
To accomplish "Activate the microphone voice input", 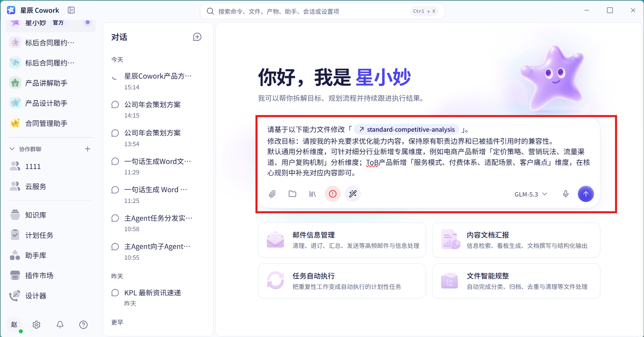I will (x=566, y=194).
